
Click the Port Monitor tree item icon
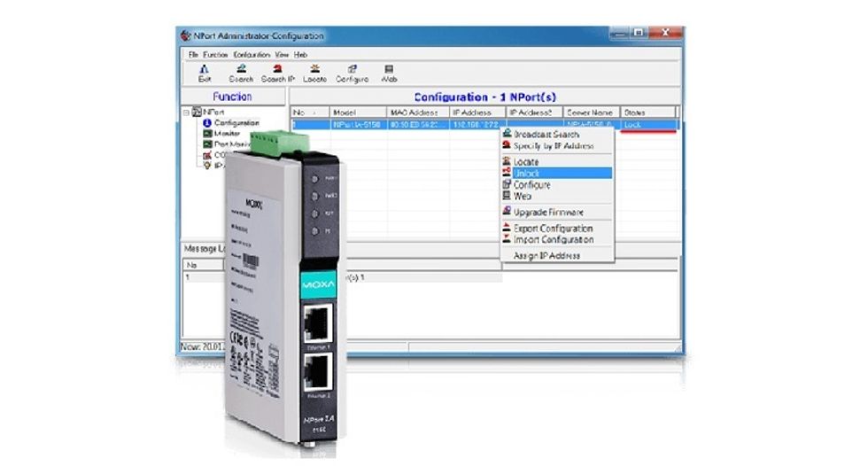(207, 144)
